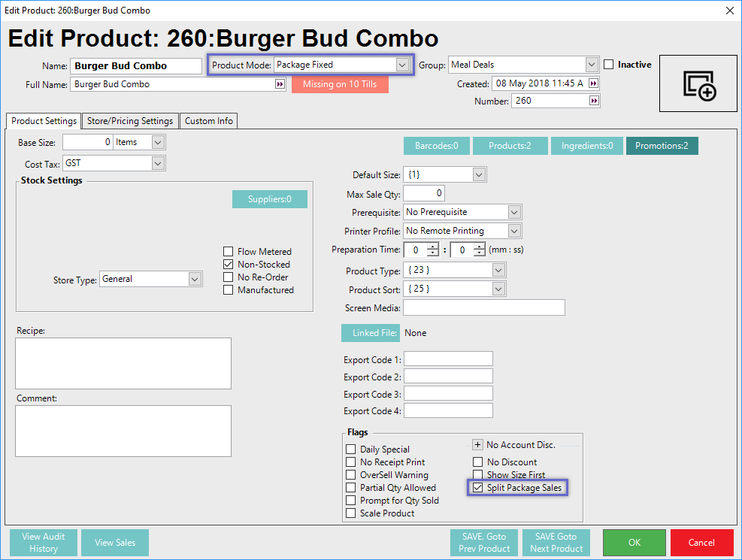Toggle the Non-Stocked checkbox
Viewport: 742px width, 560px height.
point(229,265)
